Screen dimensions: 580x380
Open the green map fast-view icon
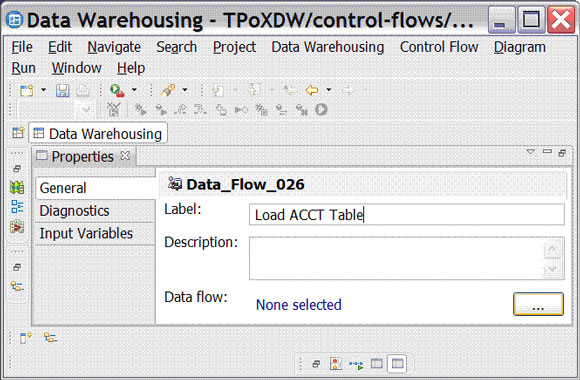pos(17,188)
